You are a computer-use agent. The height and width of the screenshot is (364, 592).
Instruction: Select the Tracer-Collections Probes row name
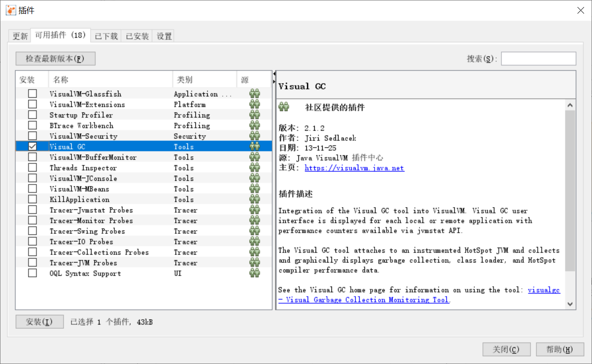99,252
